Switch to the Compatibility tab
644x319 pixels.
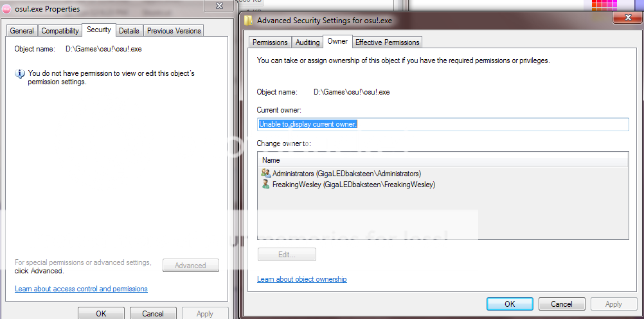60,31
